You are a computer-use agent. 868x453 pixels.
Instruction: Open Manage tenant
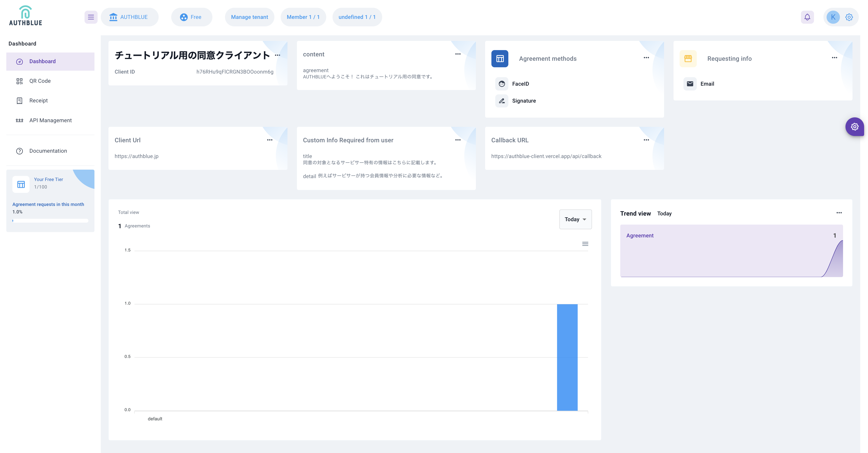tap(249, 17)
